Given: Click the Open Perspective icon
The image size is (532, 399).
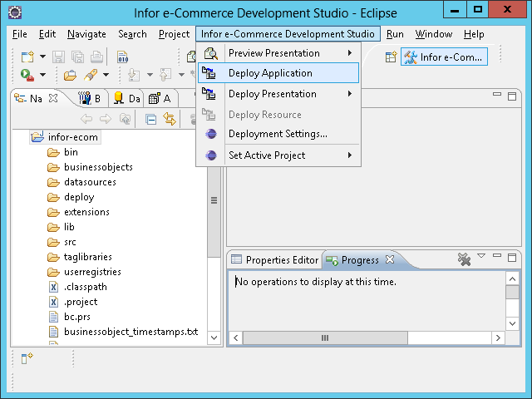Looking at the screenshot, I should 391,57.
